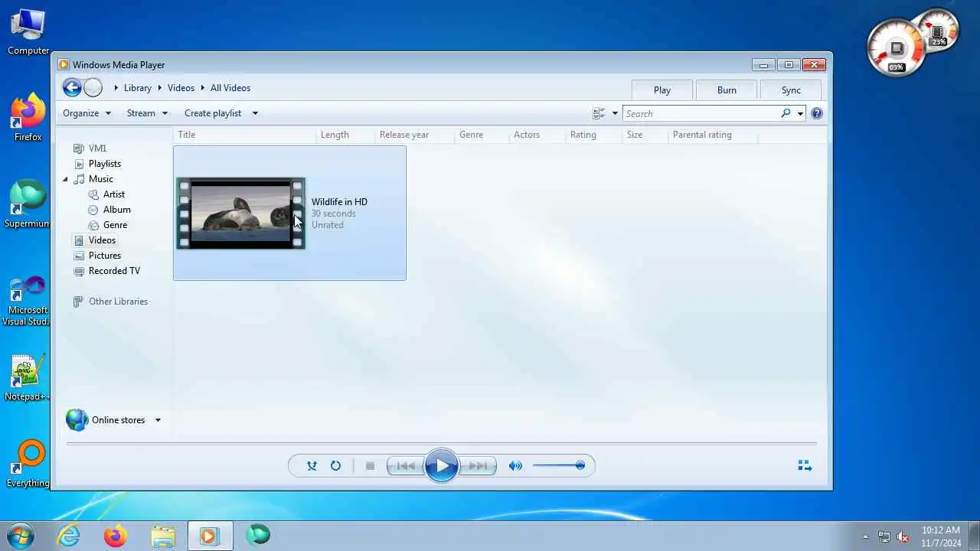This screenshot has height=551, width=980.
Task: Select Videos in the navigation pane
Action: [x=102, y=240]
